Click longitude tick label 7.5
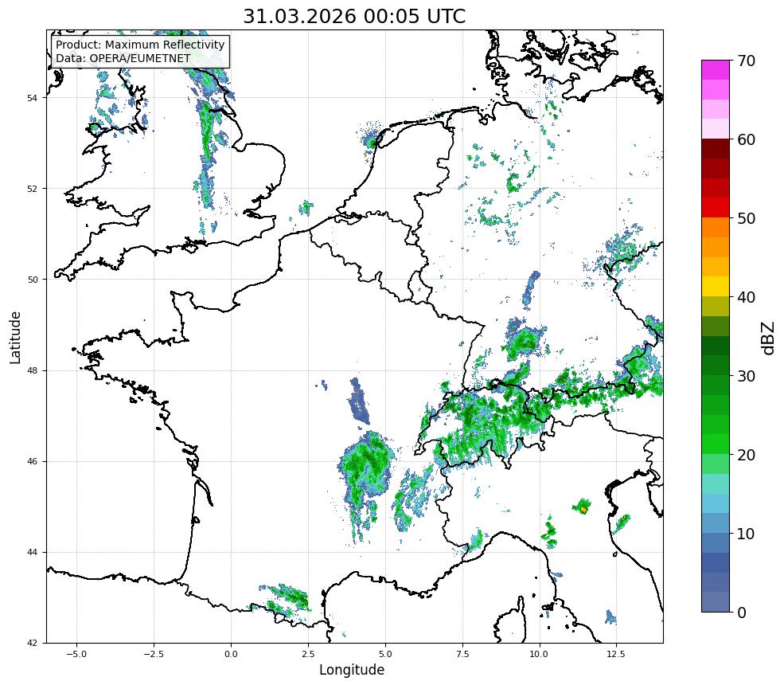 [x=462, y=654]
